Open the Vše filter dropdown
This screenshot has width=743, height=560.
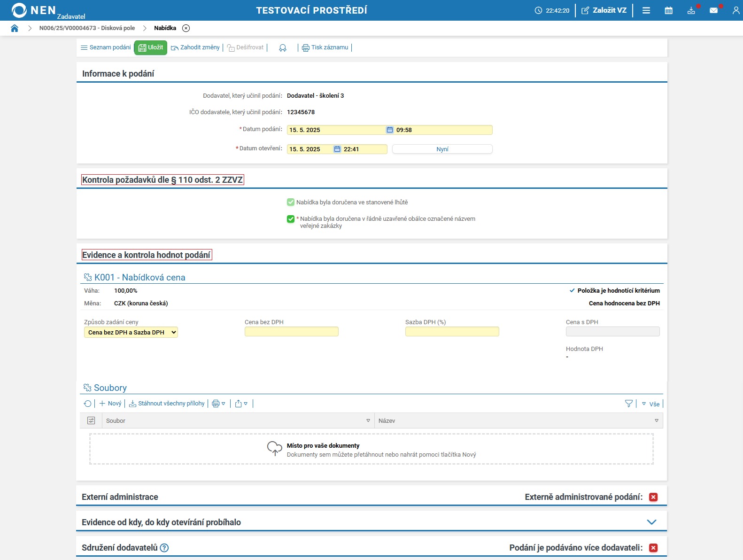coord(651,404)
